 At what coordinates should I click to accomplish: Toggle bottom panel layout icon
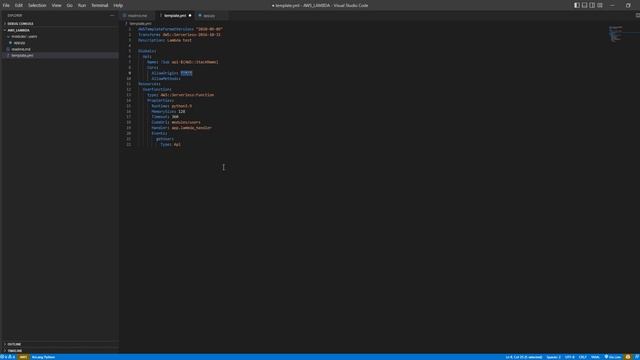tap(584, 5)
